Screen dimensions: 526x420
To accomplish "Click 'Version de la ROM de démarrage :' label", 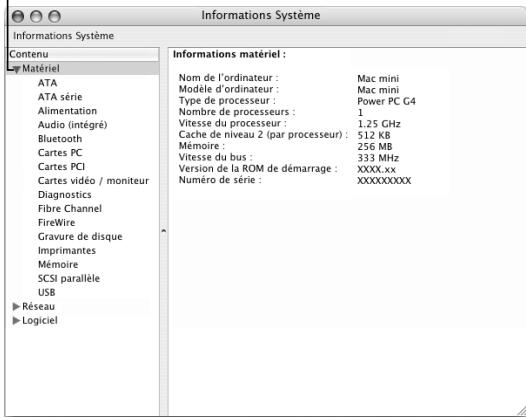I will (258, 169).
